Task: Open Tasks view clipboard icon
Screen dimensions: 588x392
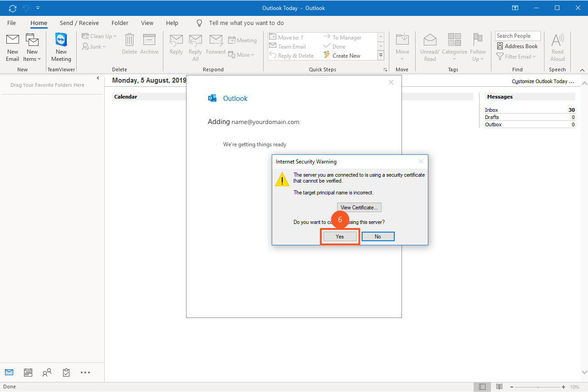Action: click(x=66, y=372)
